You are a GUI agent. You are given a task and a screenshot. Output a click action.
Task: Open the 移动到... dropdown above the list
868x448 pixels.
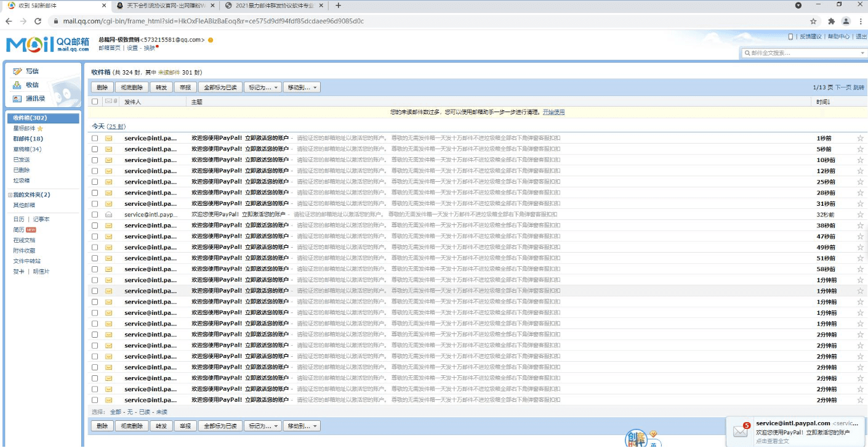coord(302,88)
